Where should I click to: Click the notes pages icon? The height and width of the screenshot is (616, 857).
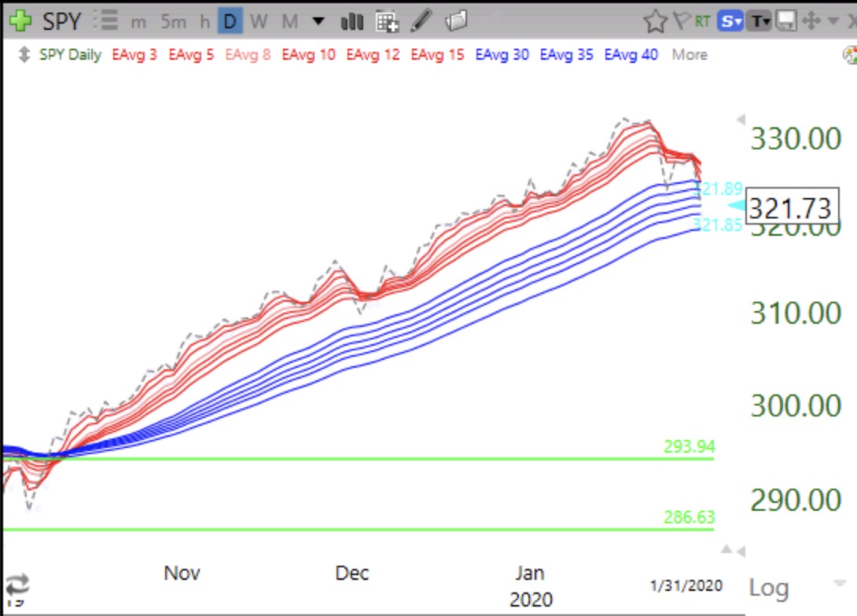click(456, 20)
